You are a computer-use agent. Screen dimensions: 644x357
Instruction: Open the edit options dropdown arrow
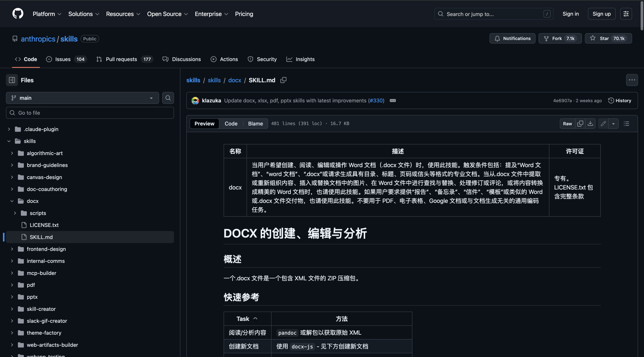coord(614,123)
